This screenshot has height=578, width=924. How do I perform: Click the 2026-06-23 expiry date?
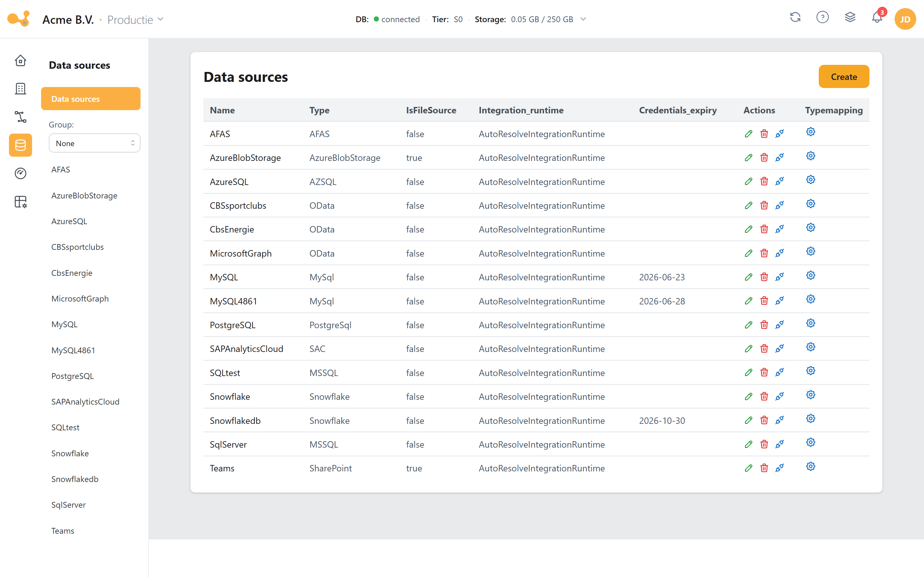pyautogui.click(x=662, y=277)
